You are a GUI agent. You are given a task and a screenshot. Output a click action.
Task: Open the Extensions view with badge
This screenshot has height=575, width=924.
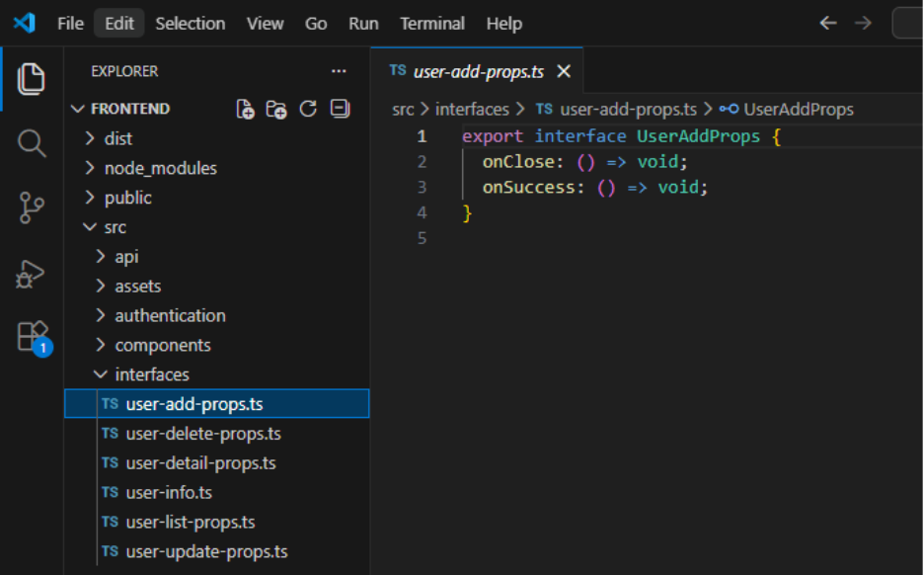(32, 337)
